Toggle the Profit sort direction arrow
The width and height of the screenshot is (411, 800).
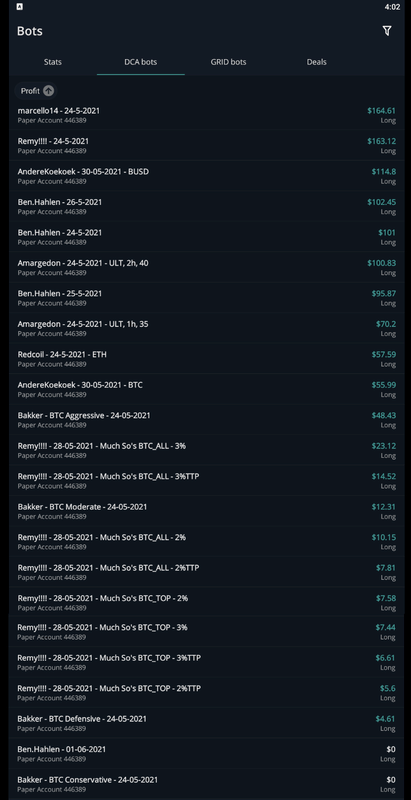click(48, 91)
